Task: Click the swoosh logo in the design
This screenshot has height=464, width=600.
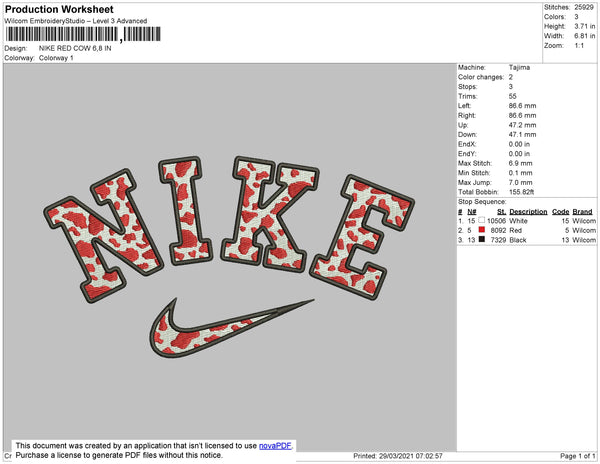Action: [x=232, y=328]
